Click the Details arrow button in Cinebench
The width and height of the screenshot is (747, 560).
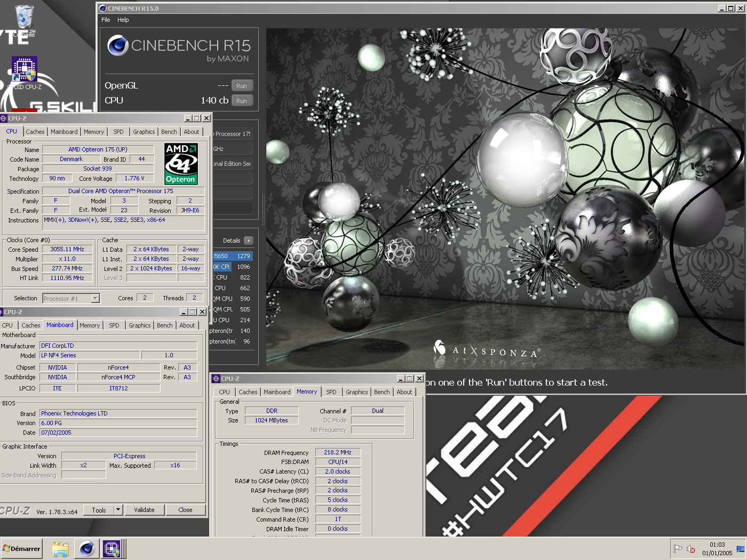(249, 241)
